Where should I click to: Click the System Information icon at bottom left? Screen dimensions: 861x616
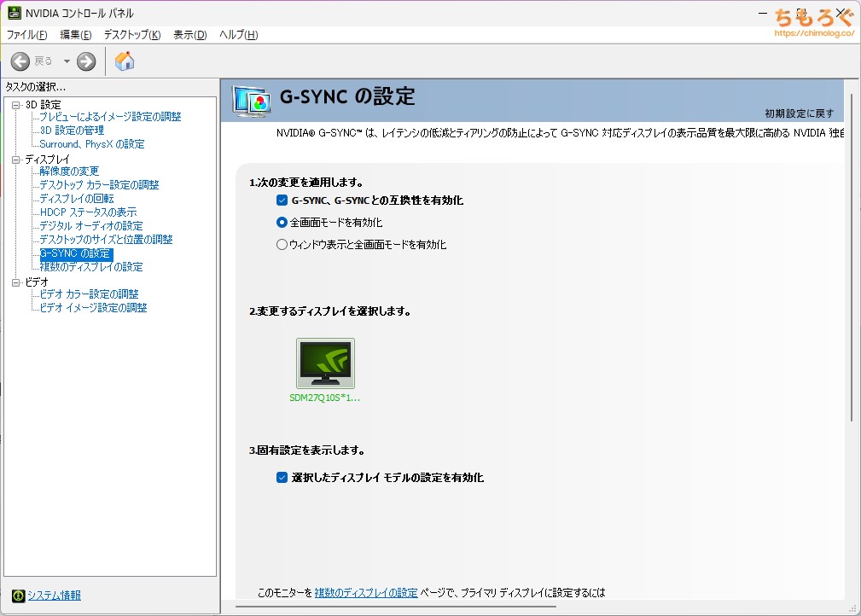[x=18, y=596]
